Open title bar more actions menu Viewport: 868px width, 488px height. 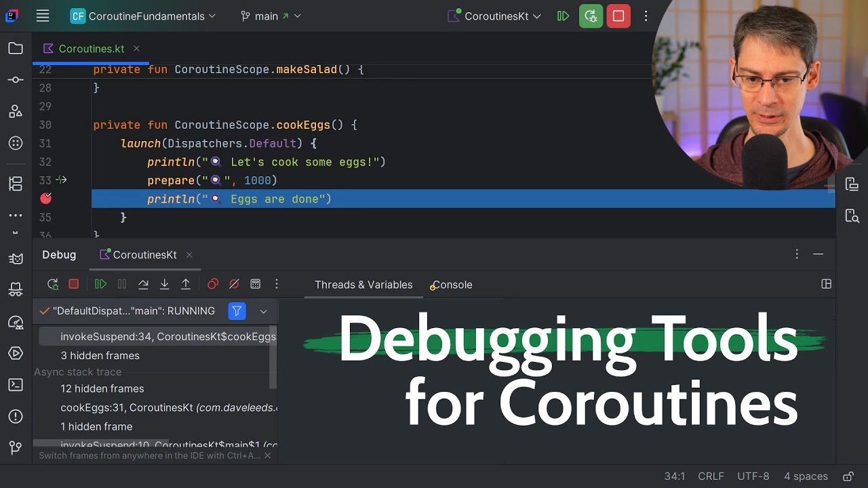[x=646, y=16]
